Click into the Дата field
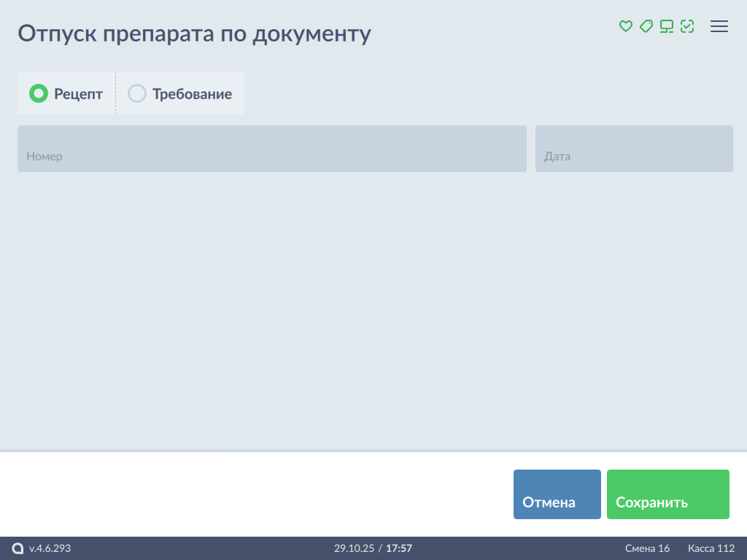The image size is (747, 560). 633,149
